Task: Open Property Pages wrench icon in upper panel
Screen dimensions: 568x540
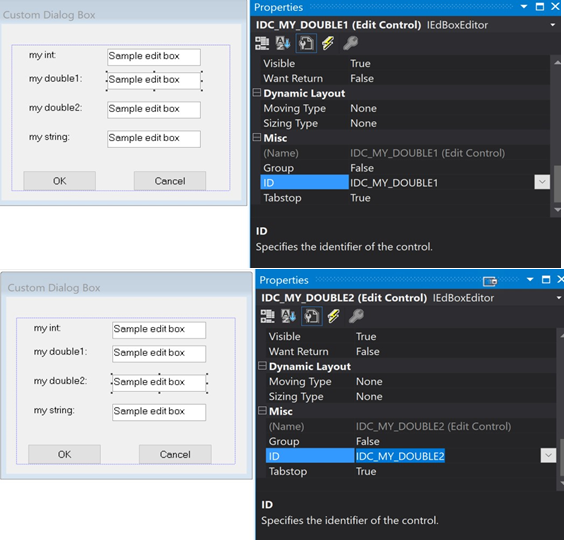Action: click(350, 43)
